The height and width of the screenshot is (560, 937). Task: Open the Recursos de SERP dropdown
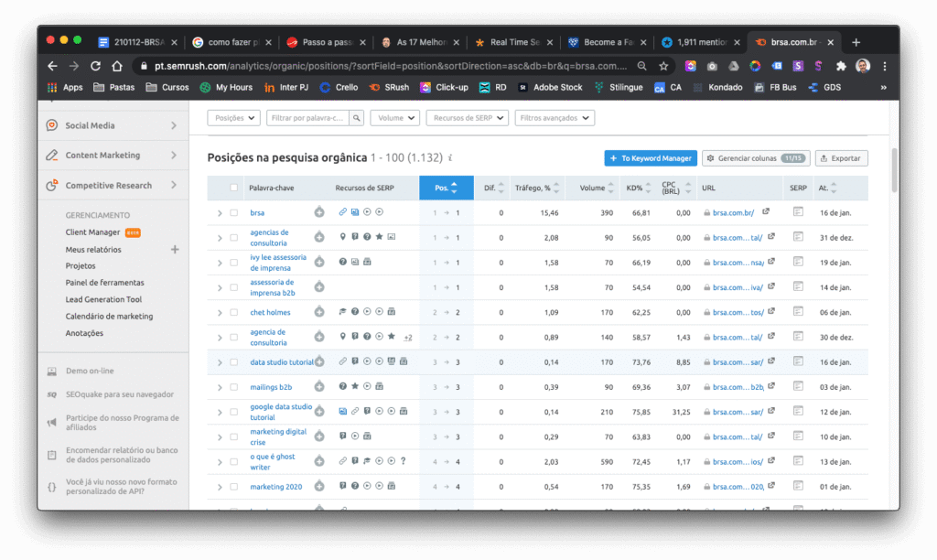pyautogui.click(x=468, y=118)
